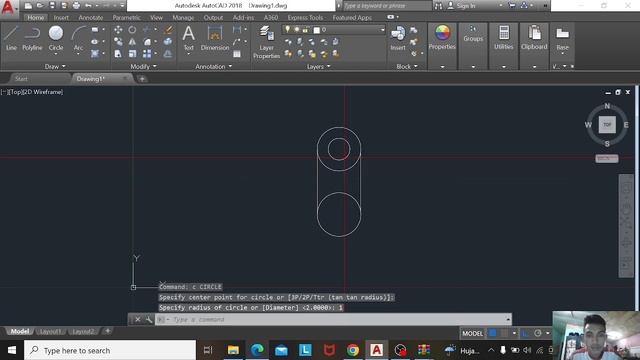Expand the Block panel
Image resolution: width=640 pixels, height=360 pixels.
click(407, 67)
